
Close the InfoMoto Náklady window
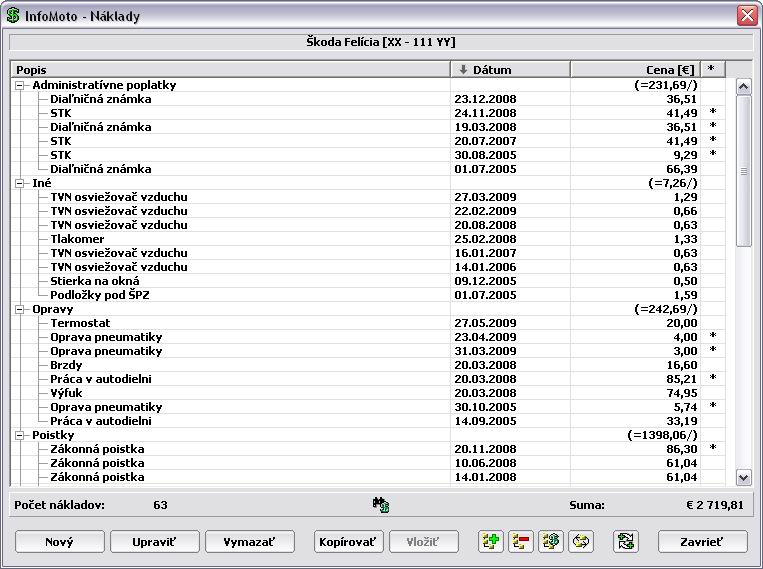746,16
